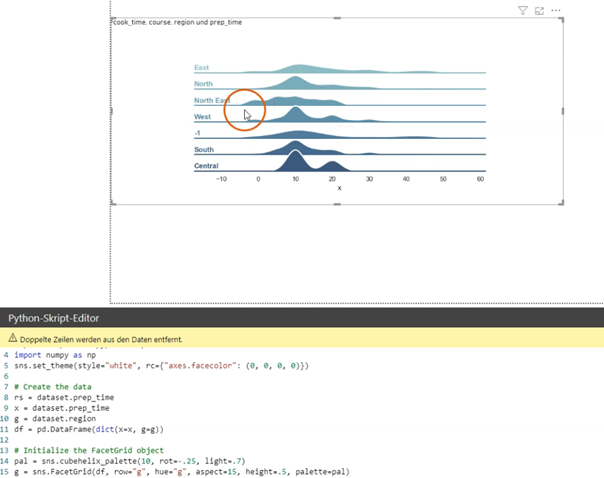Click the x axis title under the chart
The width and height of the screenshot is (604, 478).
click(x=339, y=188)
